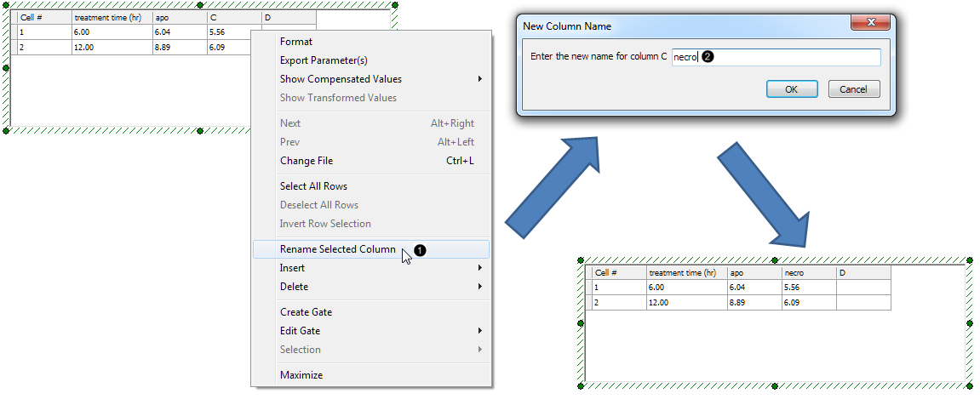Click bottom-left resize handle of upper table
This screenshot has height=399, width=980.
click(6, 131)
